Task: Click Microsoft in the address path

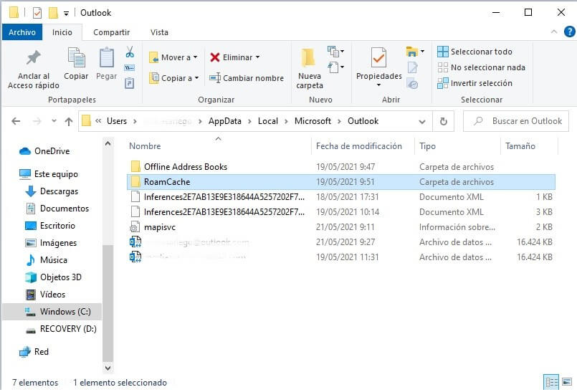Action: pos(313,121)
